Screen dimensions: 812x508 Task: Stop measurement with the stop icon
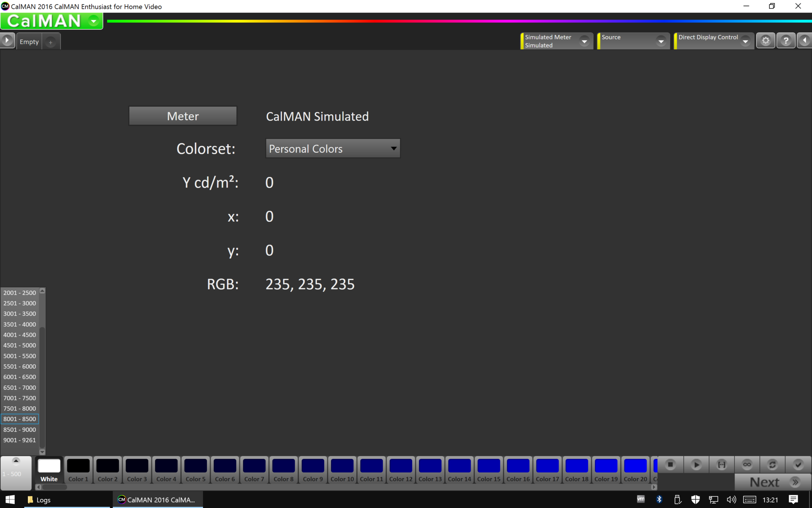coord(670,465)
